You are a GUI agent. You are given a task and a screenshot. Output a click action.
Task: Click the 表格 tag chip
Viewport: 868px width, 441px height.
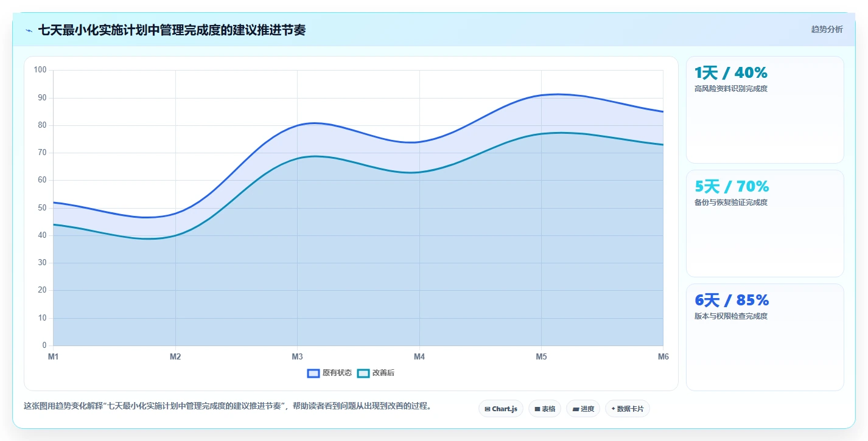click(x=545, y=409)
